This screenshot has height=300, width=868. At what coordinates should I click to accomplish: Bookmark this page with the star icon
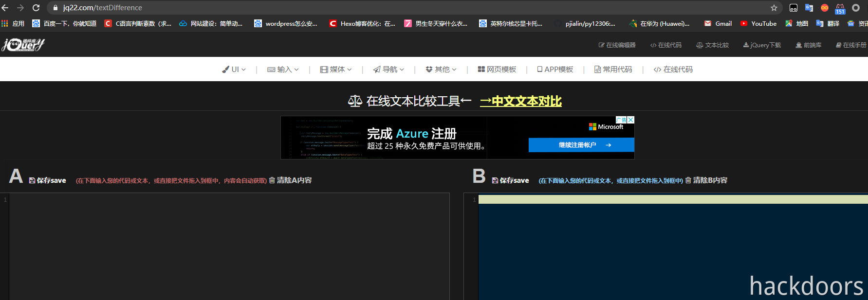774,8
